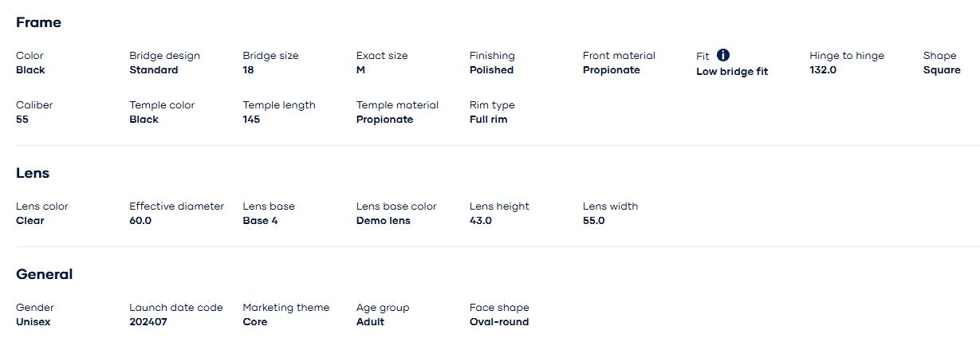The height and width of the screenshot is (342, 980).
Task: Select the Low bridge fit value
Action: tap(732, 72)
